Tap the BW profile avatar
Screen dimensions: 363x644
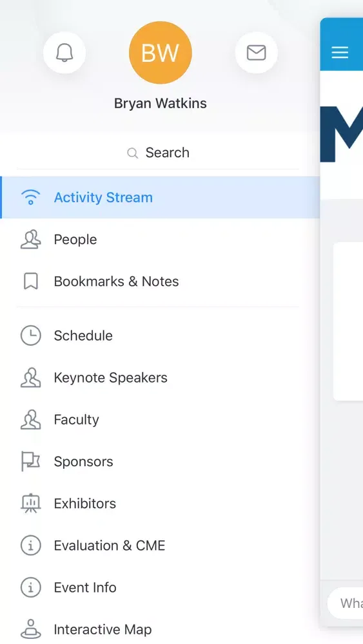pos(161,53)
